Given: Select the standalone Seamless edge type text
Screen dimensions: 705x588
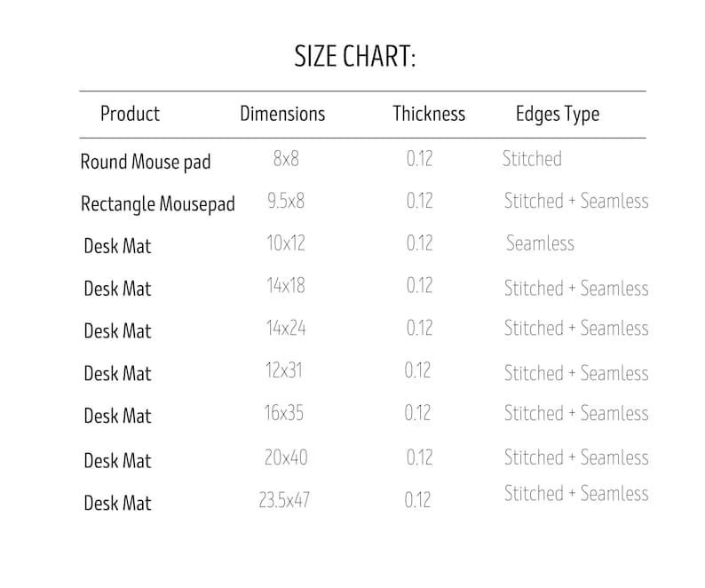Looking at the screenshot, I should (x=541, y=243).
